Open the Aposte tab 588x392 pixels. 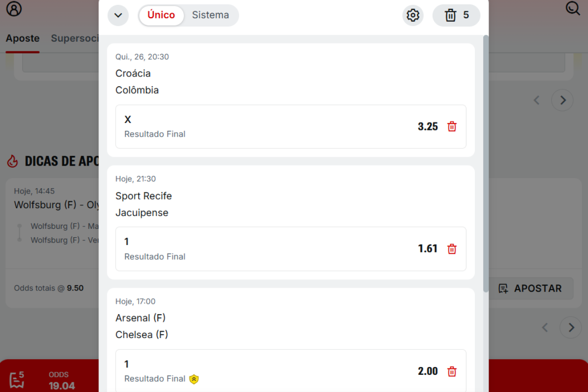23,38
